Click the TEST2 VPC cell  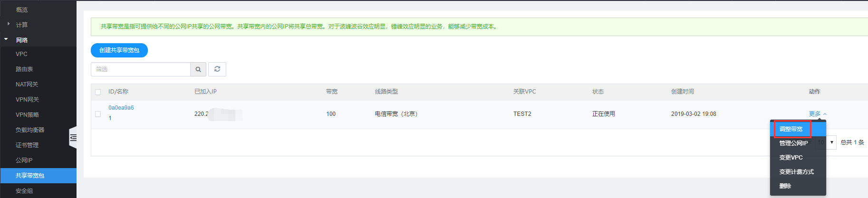522,114
